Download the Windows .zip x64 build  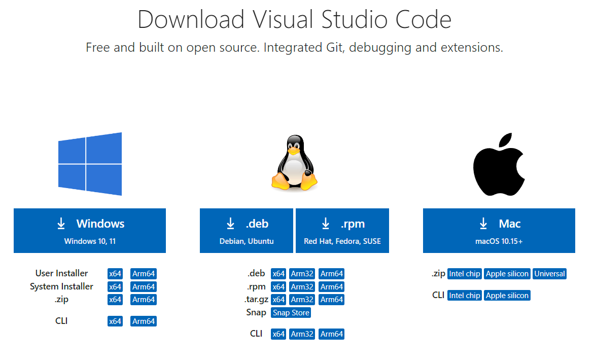(115, 300)
